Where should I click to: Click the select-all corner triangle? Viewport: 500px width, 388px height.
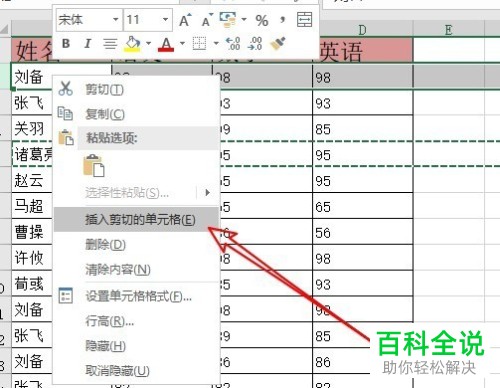click(5, 29)
